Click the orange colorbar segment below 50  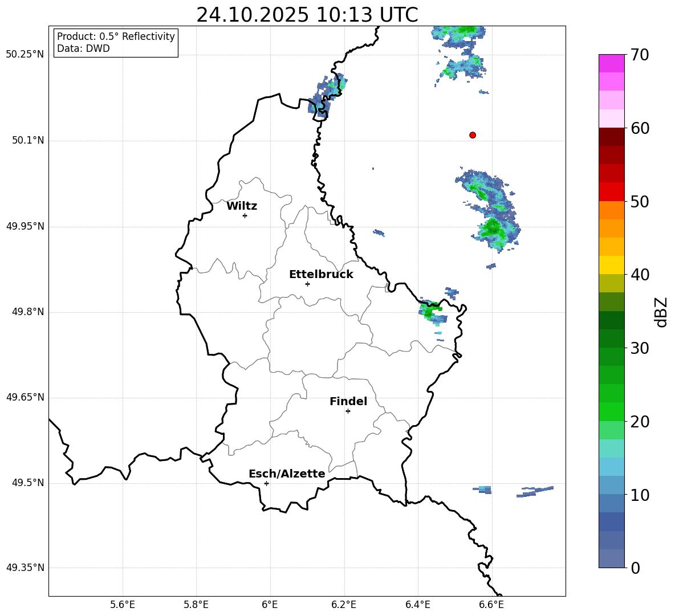coord(611,210)
